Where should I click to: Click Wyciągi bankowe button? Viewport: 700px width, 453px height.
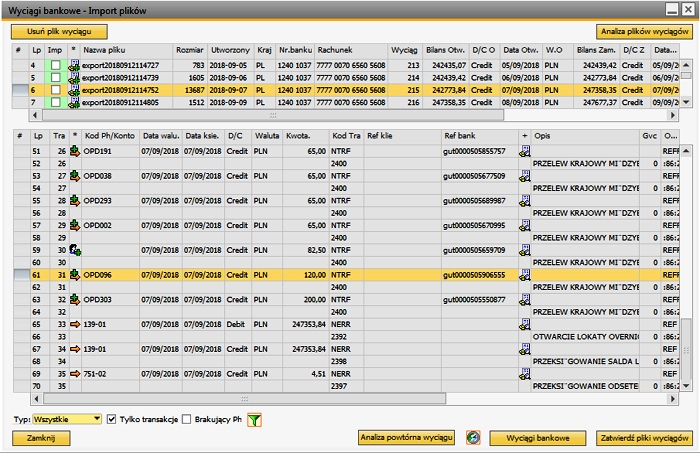click(x=538, y=438)
